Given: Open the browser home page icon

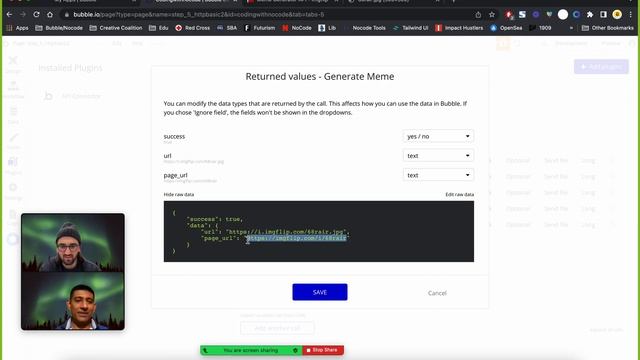Looking at the screenshot, I should pyautogui.click(x=50, y=14).
